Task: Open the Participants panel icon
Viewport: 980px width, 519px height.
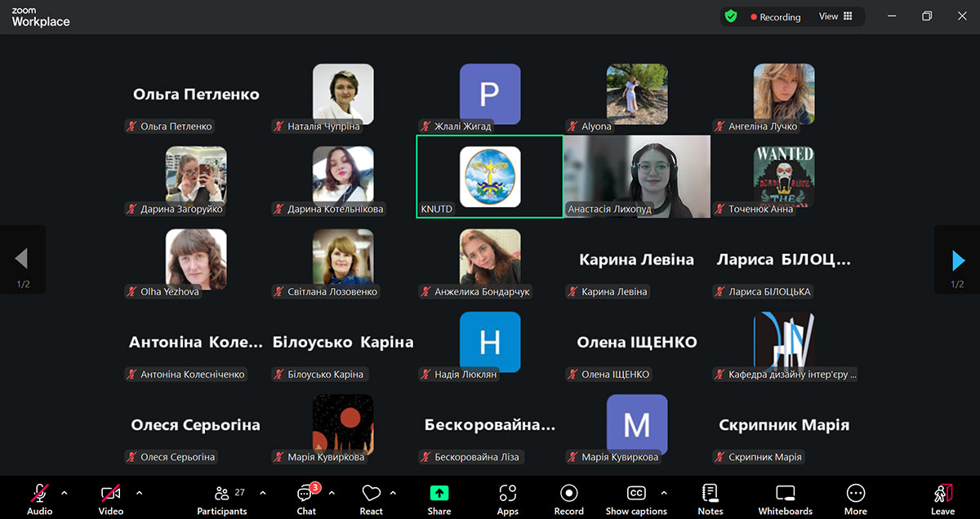Action: click(x=221, y=494)
